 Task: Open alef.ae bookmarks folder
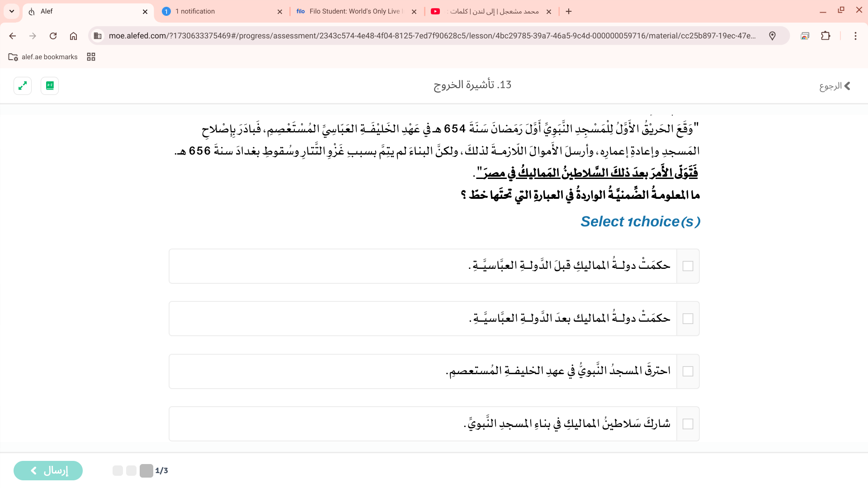point(43,57)
